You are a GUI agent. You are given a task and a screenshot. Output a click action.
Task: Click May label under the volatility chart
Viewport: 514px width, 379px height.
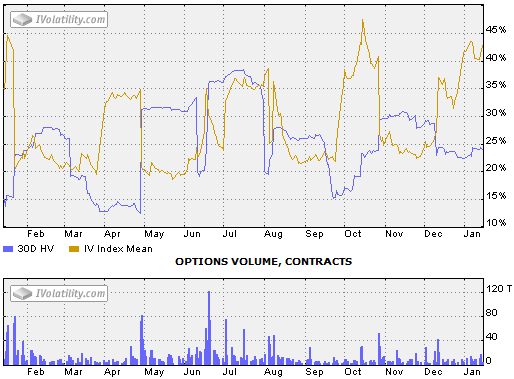(154, 234)
